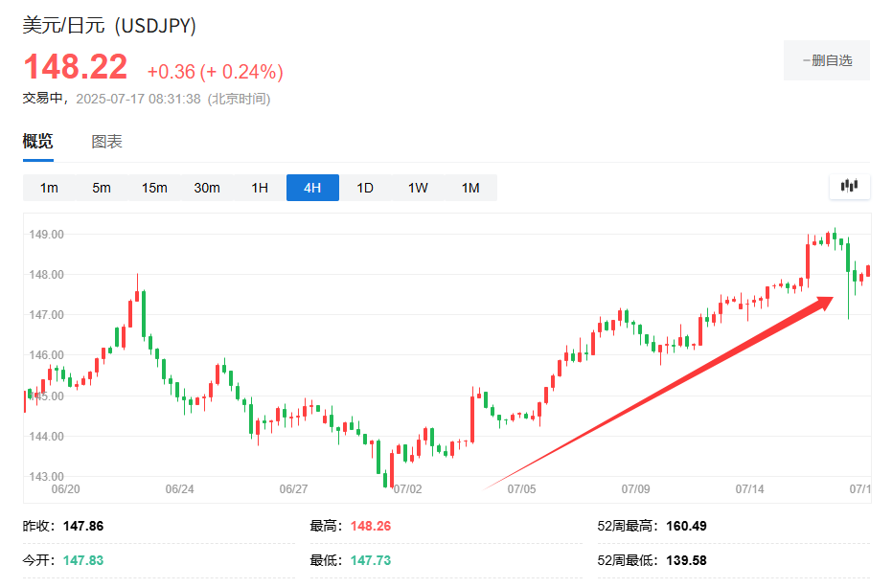Image resolution: width=893 pixels, height=588 pixels.
Task: Select the 1H hourly interval
Action: coord(259,188)
